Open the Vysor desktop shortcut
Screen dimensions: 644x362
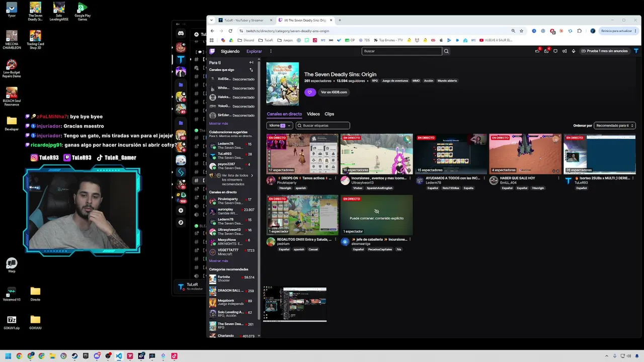click(x=11, y=11)
